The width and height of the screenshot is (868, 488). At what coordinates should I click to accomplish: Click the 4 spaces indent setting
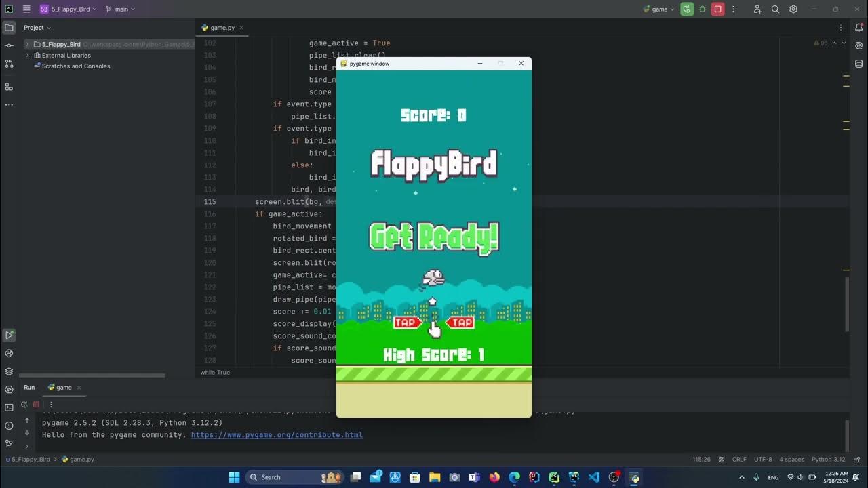[792, 459]
